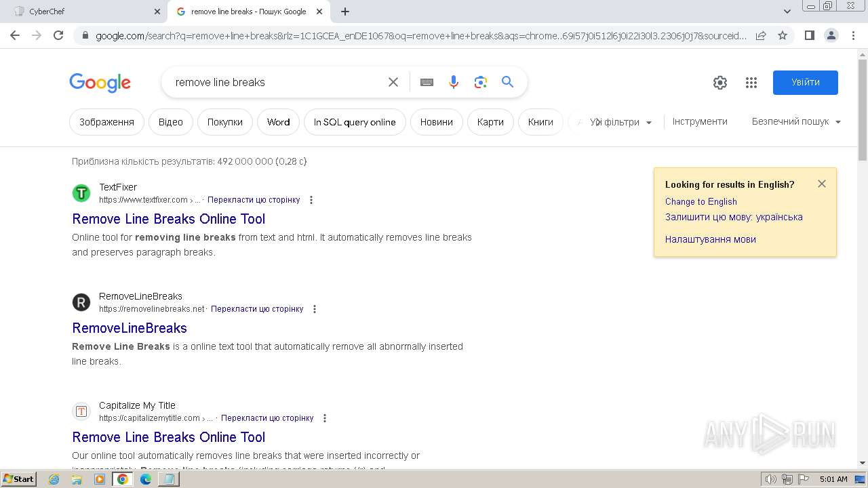868x488 pixels.
Task: Open the on-screen keyboard input tool
Action: tap(427, 82)
